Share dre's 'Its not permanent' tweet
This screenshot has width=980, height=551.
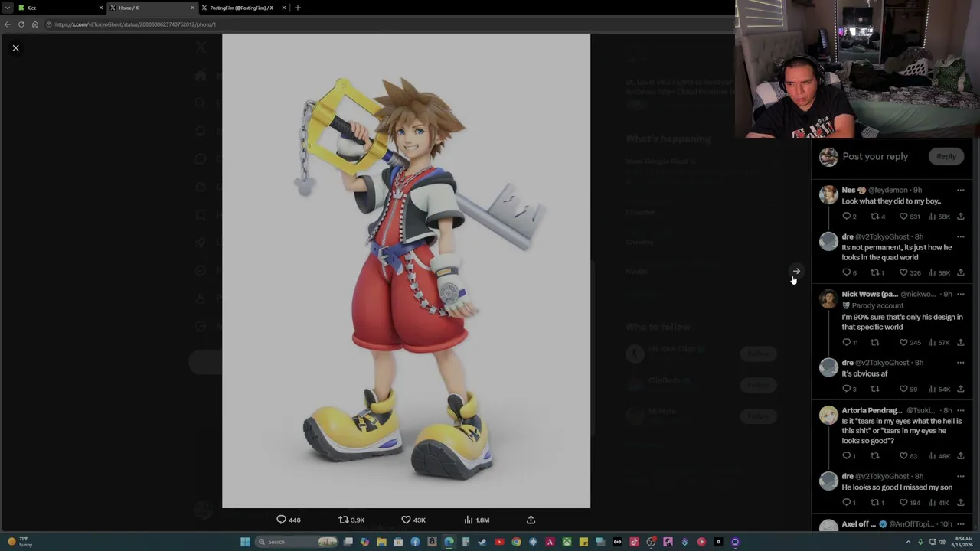pyautogui.click(x=960, y=272)
